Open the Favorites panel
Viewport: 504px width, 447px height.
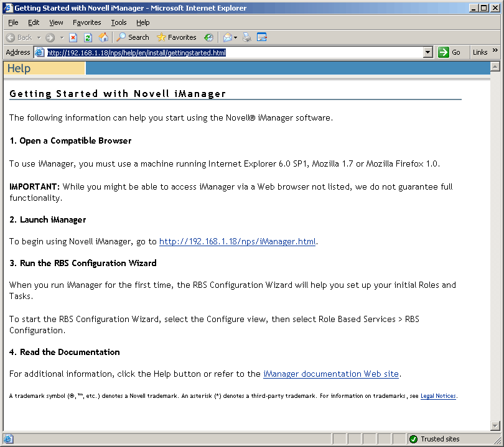click(176, 37)
